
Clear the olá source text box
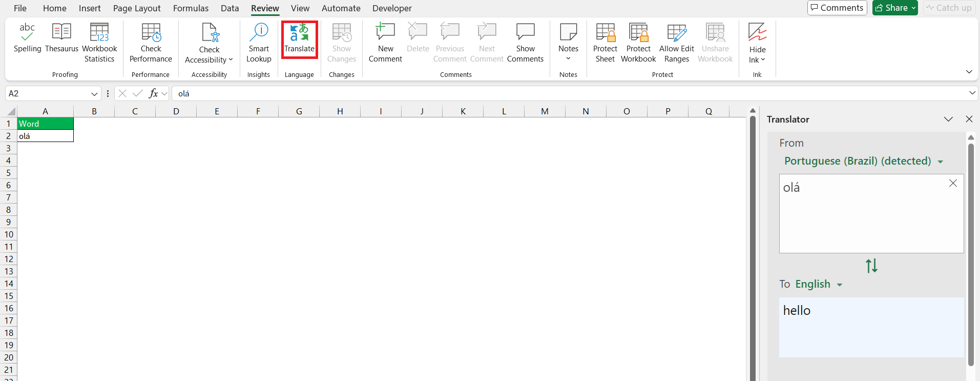pyautogui.click(x=953, y=183)
